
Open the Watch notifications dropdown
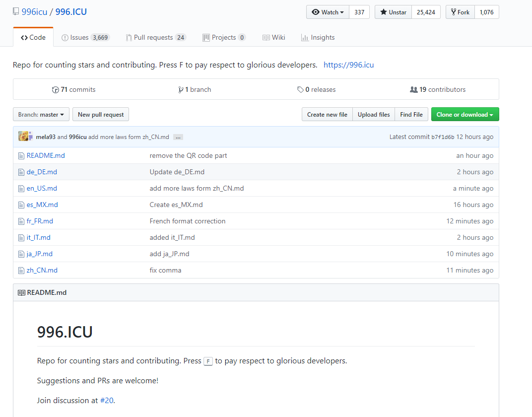click(x=328, y=12)
